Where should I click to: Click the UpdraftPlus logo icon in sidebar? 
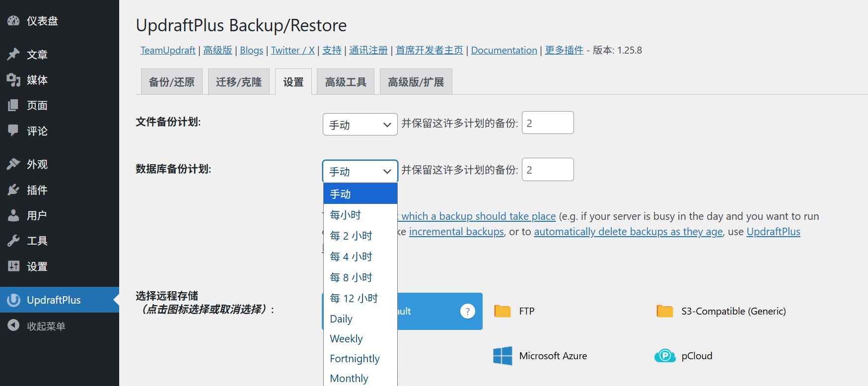(13, 300)
